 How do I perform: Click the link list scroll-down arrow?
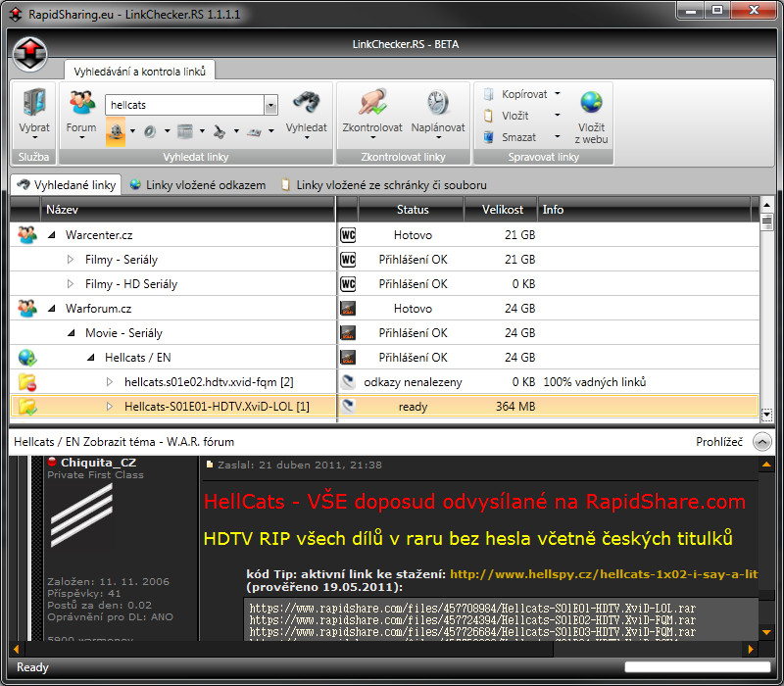[766, 415]
